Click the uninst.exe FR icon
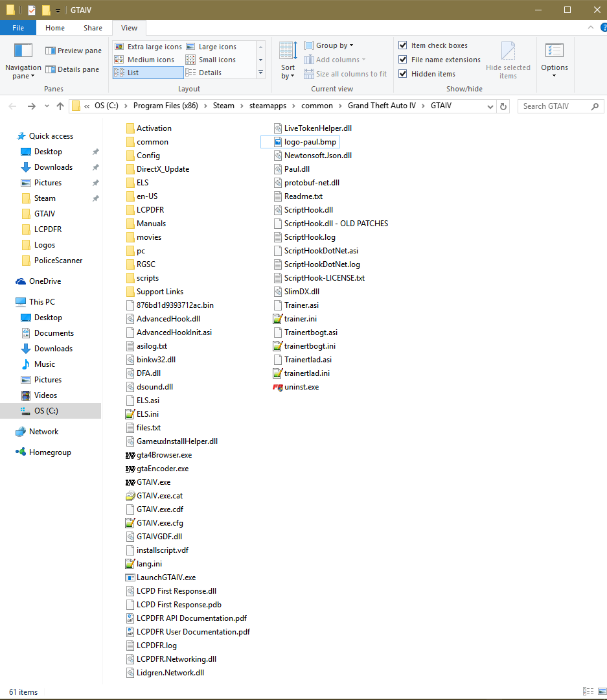 (278, 387)
